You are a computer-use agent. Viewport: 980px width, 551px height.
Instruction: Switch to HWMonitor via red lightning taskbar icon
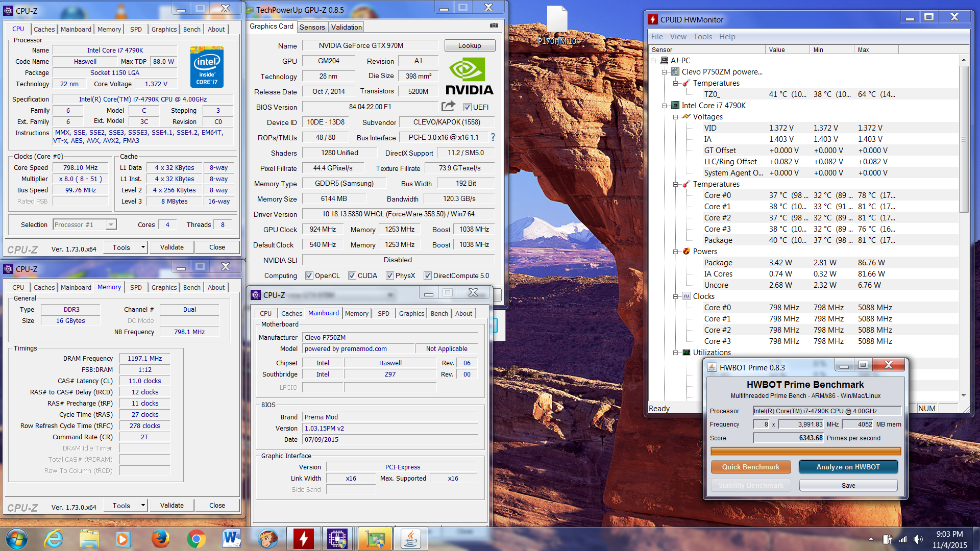tap(303, 539)
